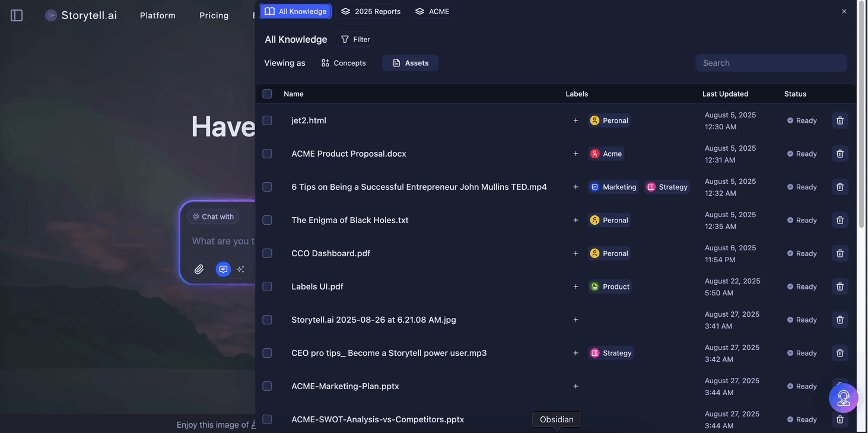Open the Filter options
The height and width of the screenshot is (433, 868).
coord(355,39)
